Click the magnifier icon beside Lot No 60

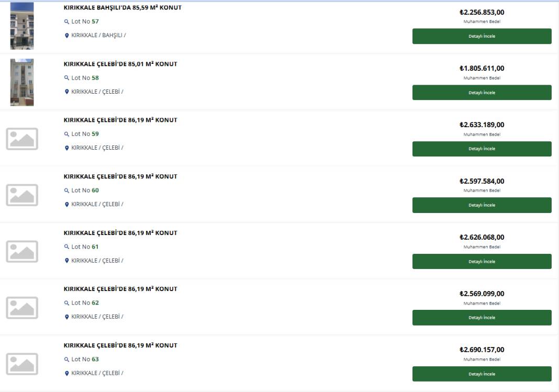click(x=66, y=191)
